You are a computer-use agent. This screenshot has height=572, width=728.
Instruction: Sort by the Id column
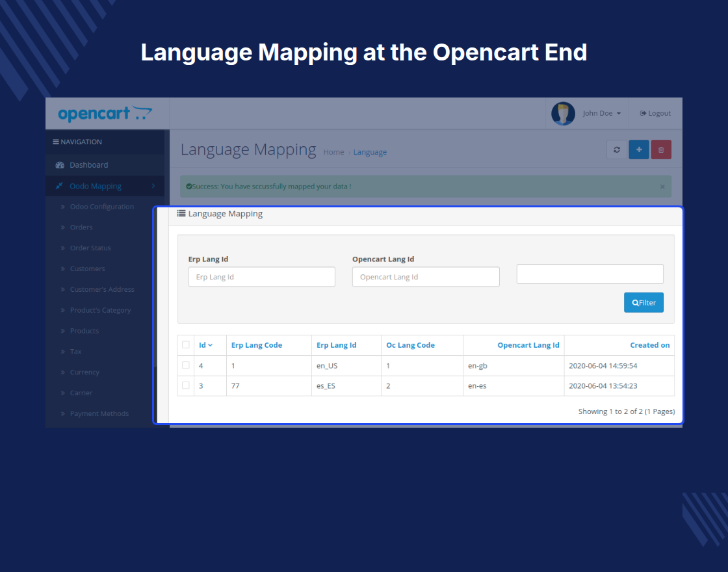click(x=205, y=345)
